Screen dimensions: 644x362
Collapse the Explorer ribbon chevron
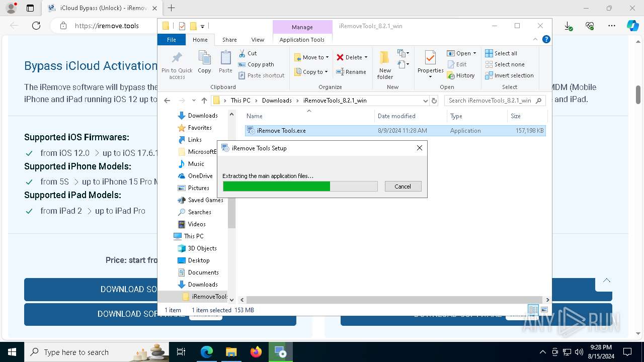tap(535, 39)
